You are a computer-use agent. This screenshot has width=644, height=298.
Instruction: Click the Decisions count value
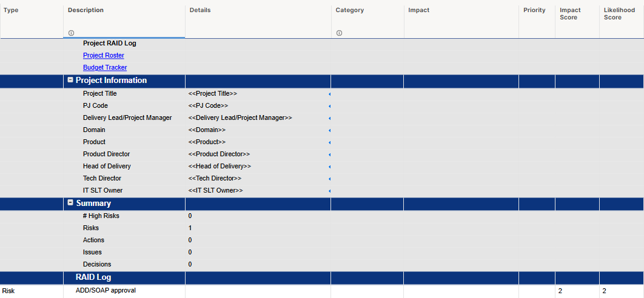click(x=190, y=264)
